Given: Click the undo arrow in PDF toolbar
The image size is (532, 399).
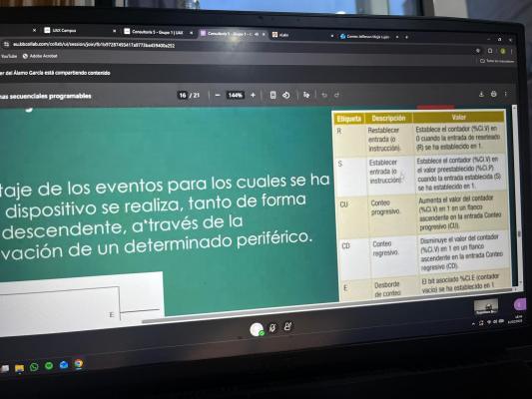Looking at the screenshot, I should click(324, 95).
